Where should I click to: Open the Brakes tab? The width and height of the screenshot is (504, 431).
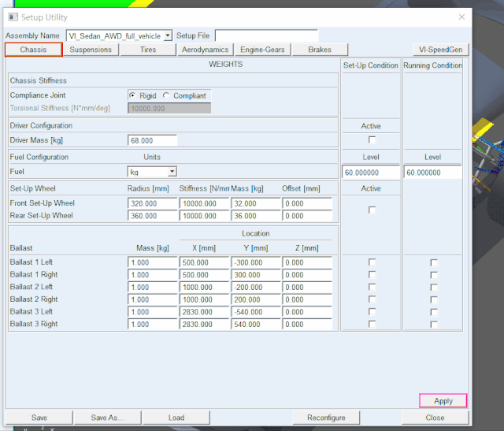[320, 50]
